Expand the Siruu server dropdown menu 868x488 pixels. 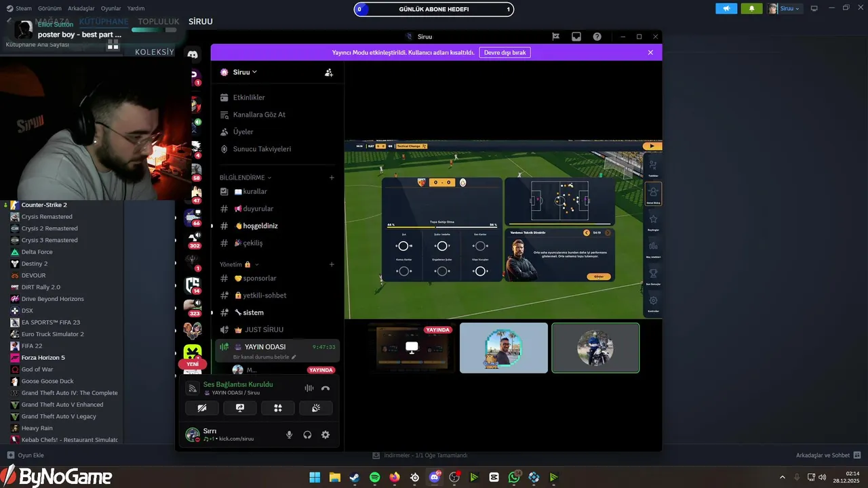point(245,72)
